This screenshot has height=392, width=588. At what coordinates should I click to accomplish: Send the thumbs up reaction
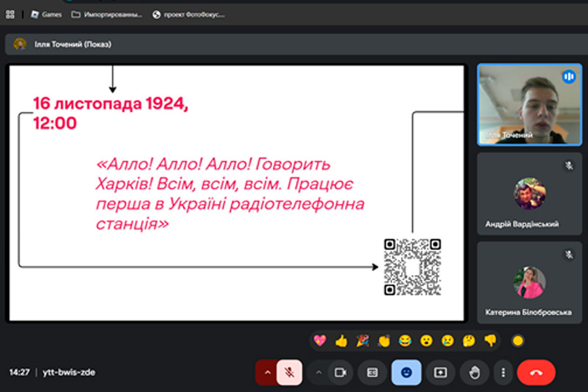(x=341, y=340)
